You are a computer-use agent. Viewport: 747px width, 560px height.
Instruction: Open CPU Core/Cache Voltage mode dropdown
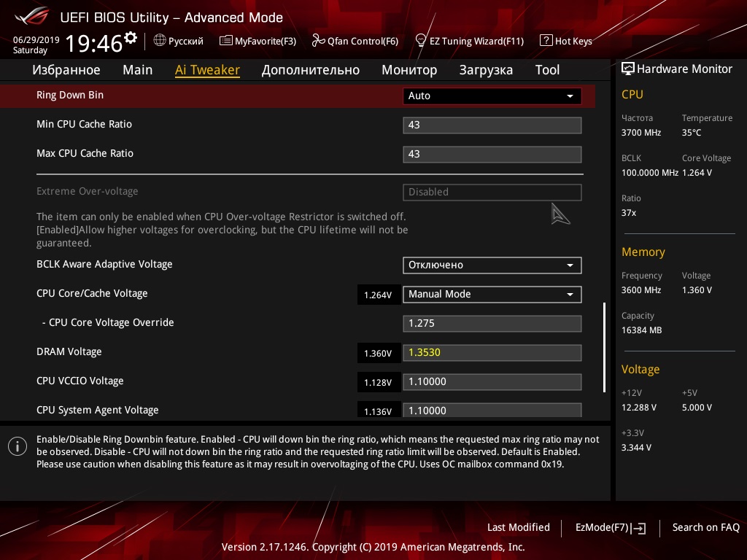click(492, 295)
